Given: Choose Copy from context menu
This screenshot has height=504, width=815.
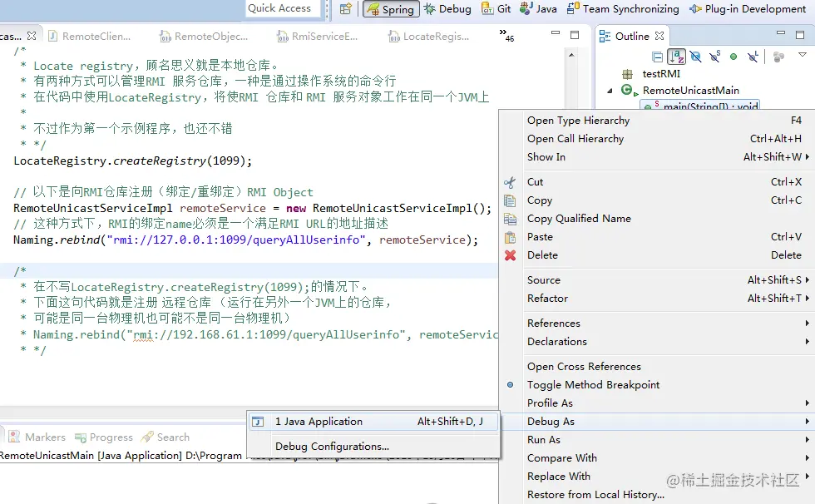Looking at the screenshot, I should (656, 200).
